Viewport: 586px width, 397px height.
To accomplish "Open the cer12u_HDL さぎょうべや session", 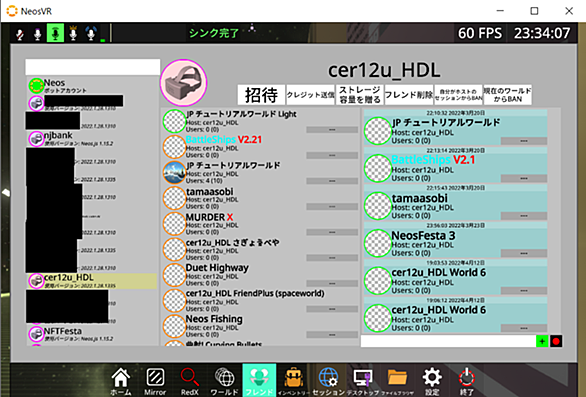I will tap(260, 249).
